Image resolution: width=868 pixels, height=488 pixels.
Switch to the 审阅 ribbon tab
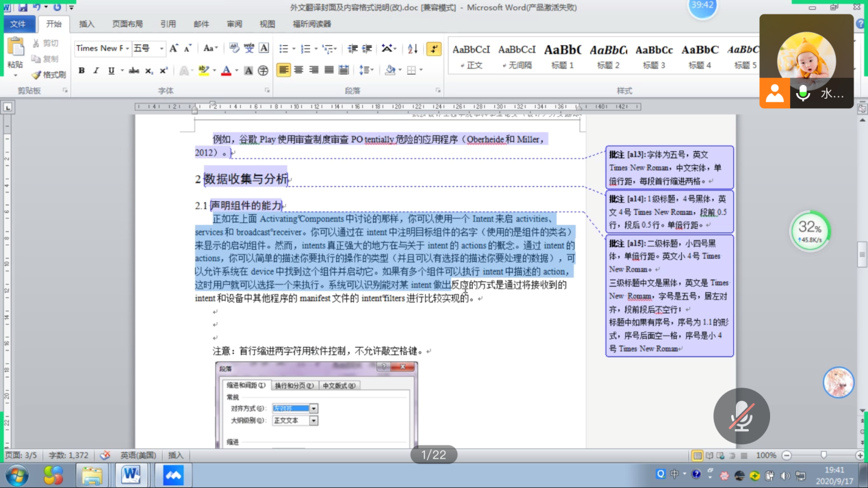pyautogui.click(x=234, y=24)
